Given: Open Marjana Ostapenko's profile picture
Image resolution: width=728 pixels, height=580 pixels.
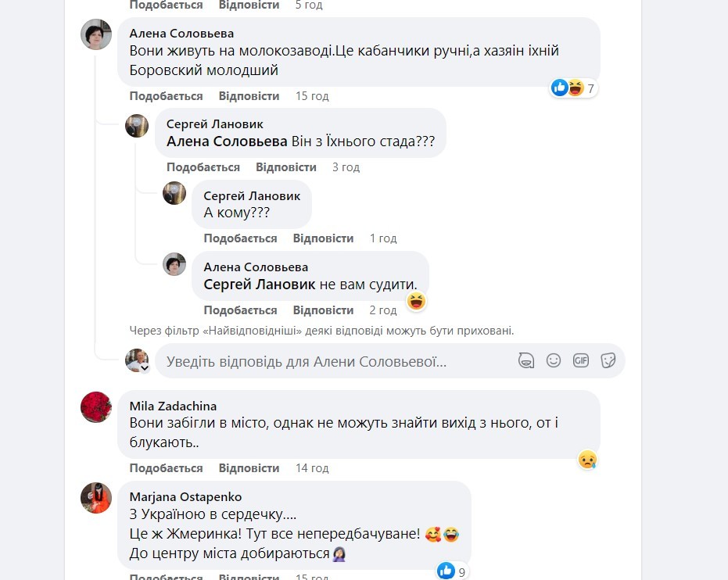Looking at the screenshot, I should click(97, 497).
